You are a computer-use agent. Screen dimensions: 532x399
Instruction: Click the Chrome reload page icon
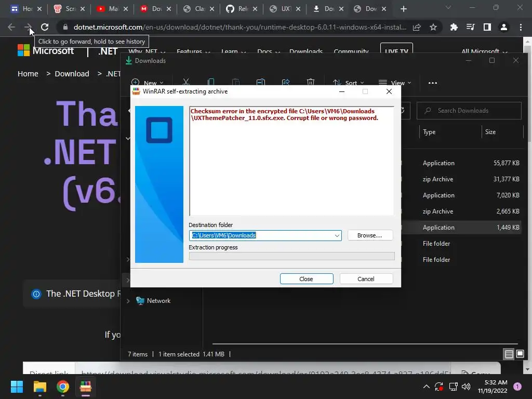coord(45,27)
